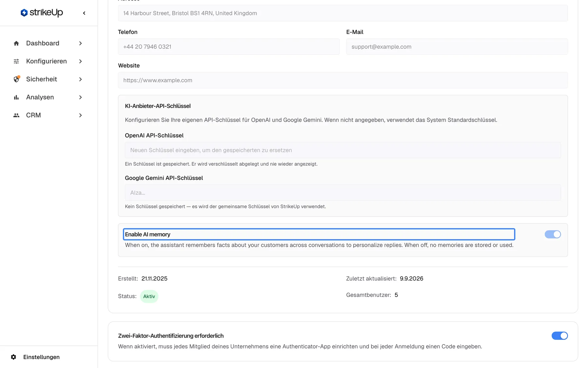Viewport: 588px width, 368px height.
Task: Open the Sicherheit menu item
Action: (49, 79)
